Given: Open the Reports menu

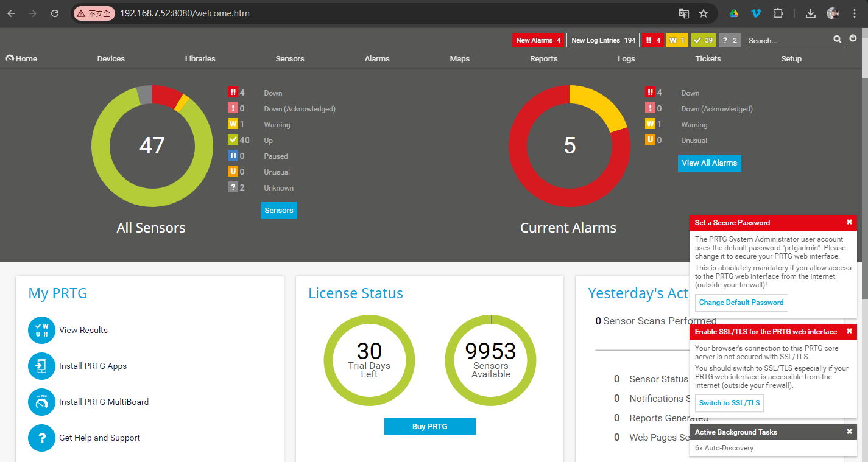Looking at the screenshot, I should (x=544, y=58).
